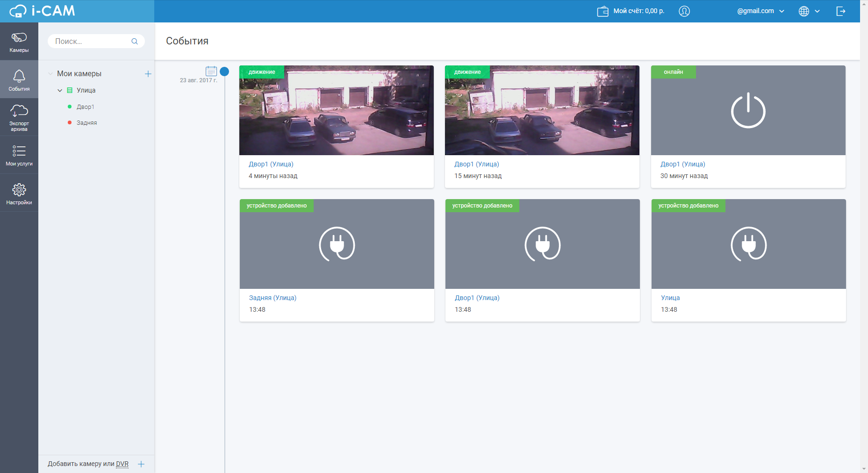Click the онлайн status tag
This screenshot has height=473, width=868.
pos(674,72)
